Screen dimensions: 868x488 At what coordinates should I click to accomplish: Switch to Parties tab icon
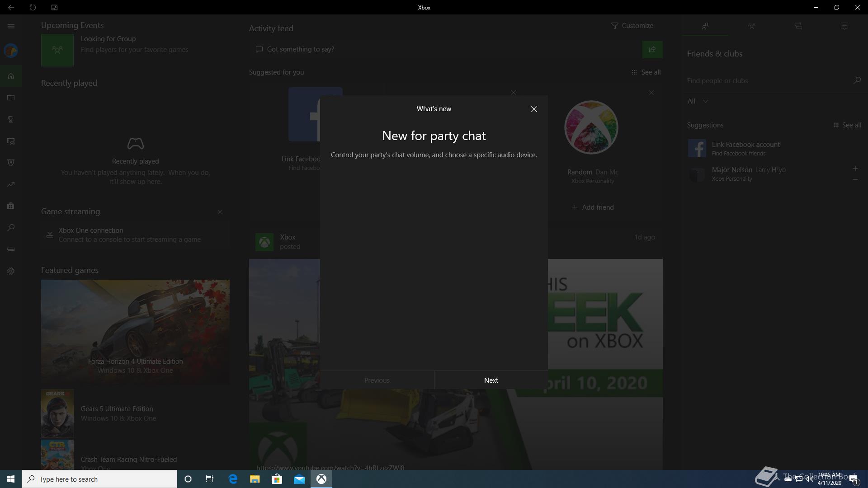751,26
